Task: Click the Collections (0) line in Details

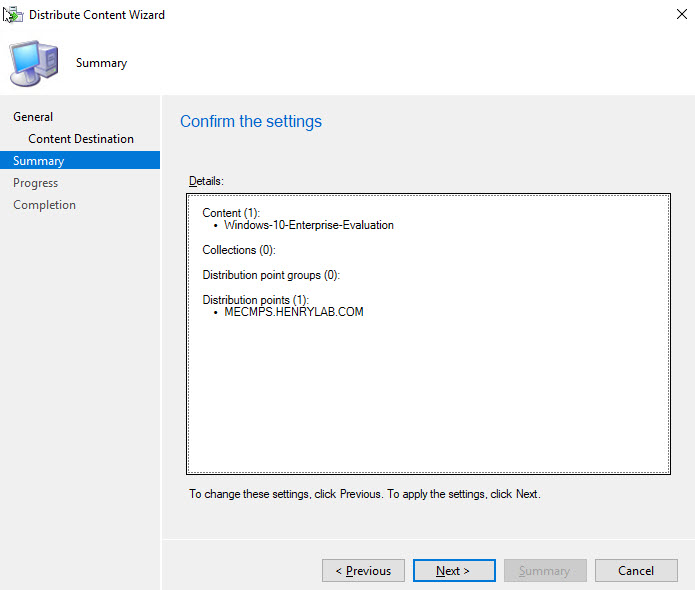Action: coord(238,250)
